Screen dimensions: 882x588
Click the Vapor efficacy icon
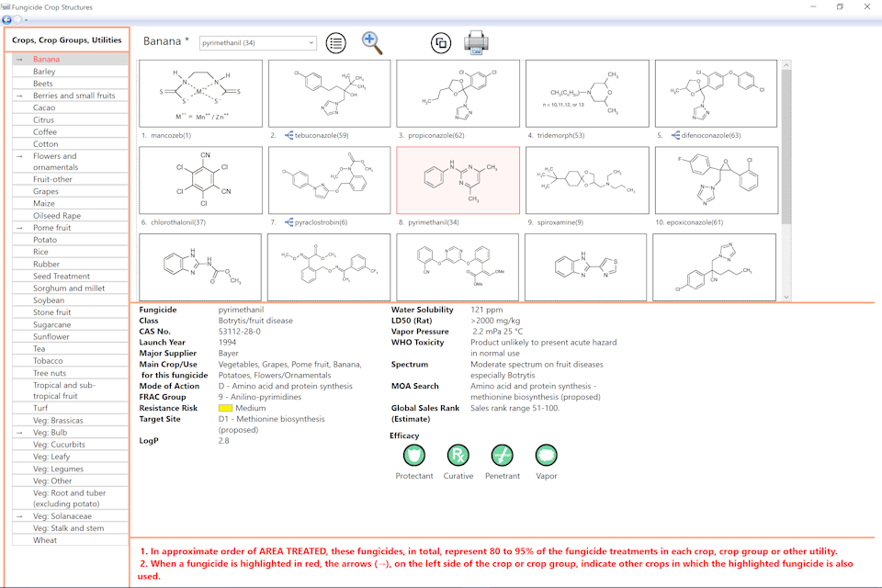click(x=547, y=454)
